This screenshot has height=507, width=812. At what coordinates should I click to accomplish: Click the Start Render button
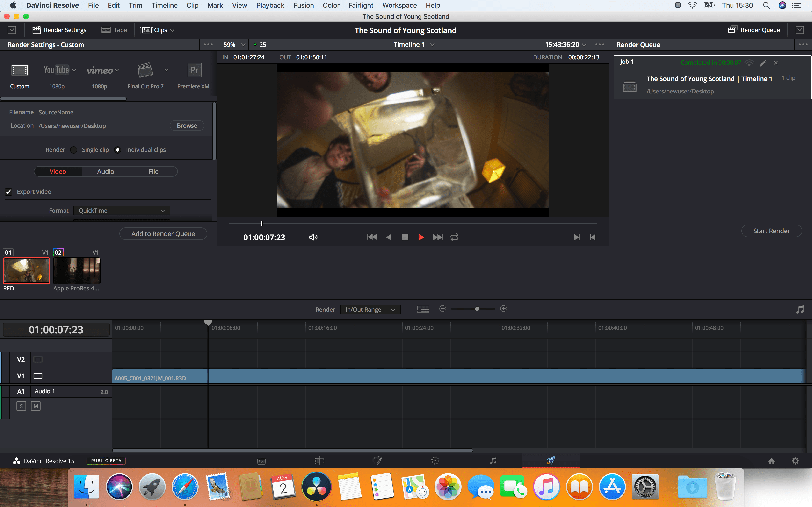pyautogui.click(x=771, y=231)
